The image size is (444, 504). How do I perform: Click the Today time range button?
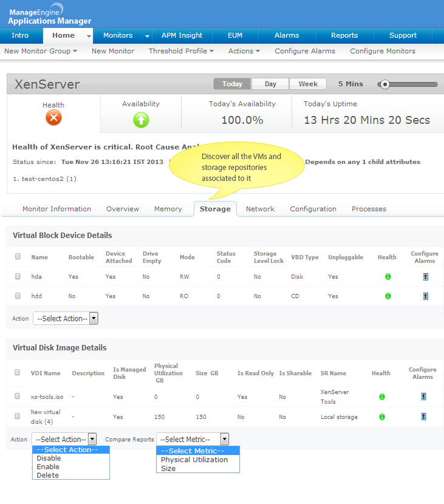click(x=232, y=84)
